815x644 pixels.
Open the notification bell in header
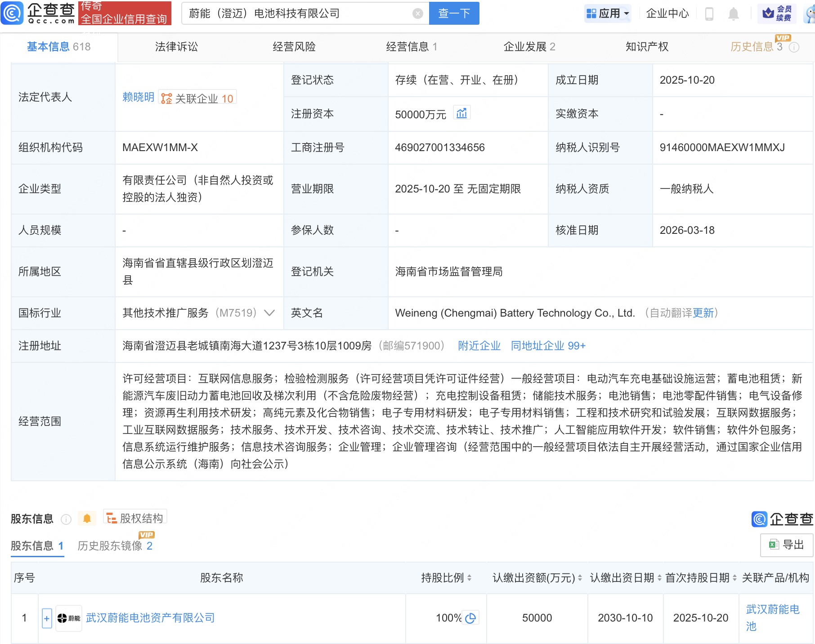point(733,14)
